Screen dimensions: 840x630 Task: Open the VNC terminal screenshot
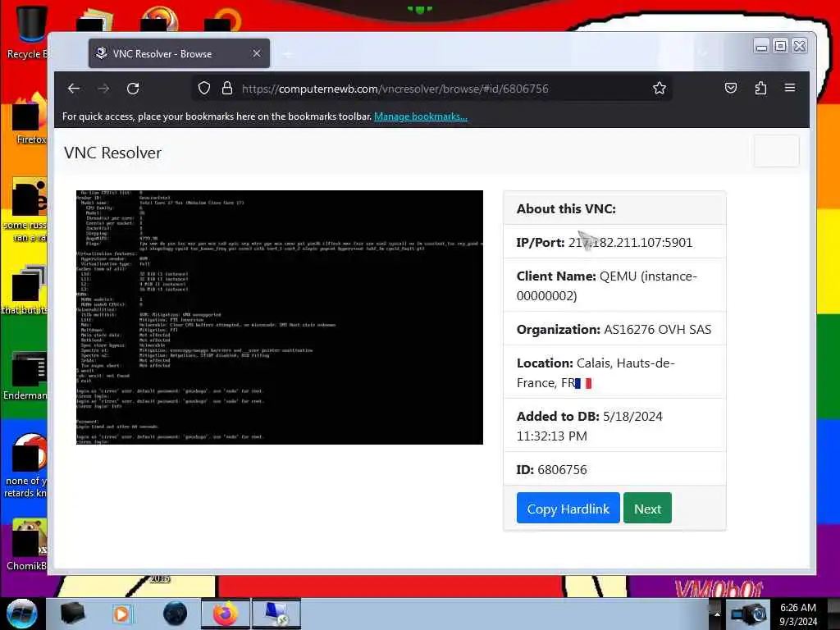click(280, 317)
